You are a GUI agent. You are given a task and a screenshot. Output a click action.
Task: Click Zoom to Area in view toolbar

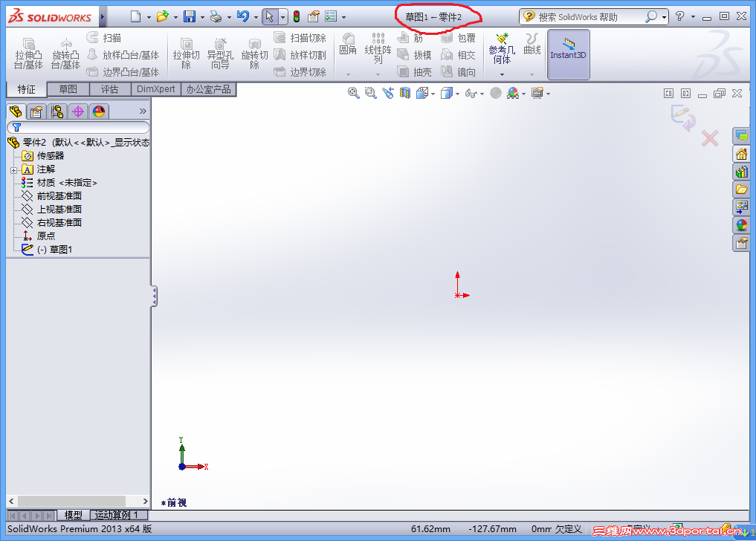coord(370,93)
